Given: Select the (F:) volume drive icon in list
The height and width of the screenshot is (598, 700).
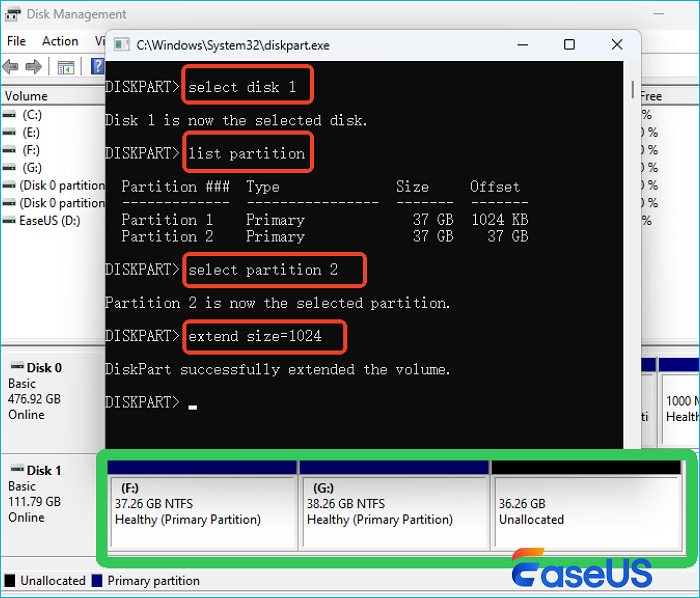Looking at the screenshot, I should (9, 150).
